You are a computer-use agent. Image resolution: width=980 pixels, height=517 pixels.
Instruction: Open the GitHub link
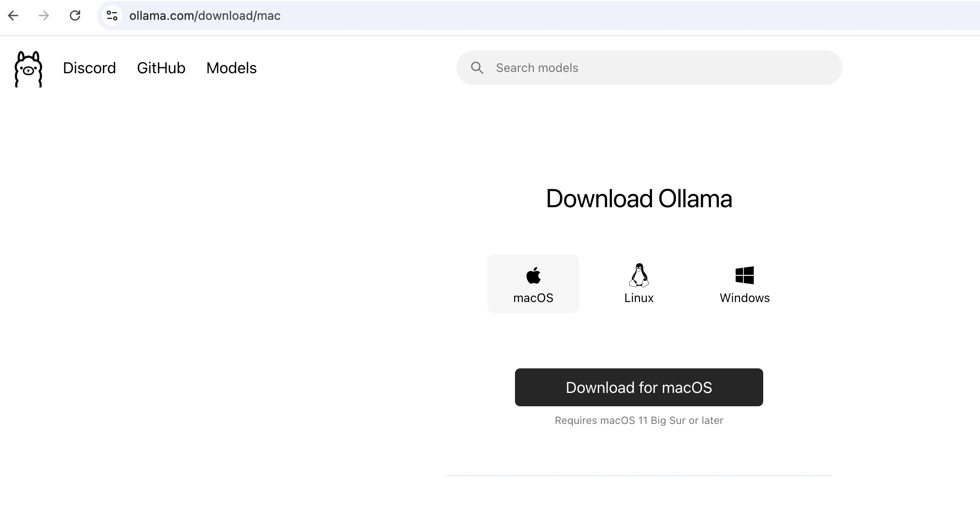[161, 68]
